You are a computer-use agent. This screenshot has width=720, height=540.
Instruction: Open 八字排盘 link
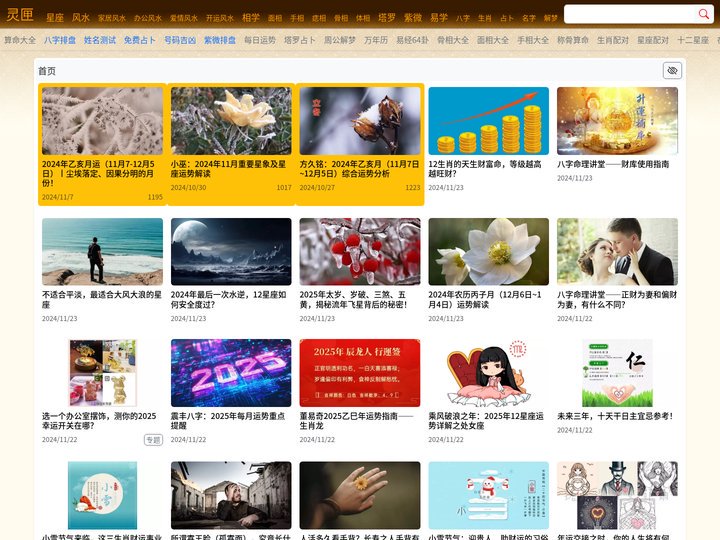point(60,40)
